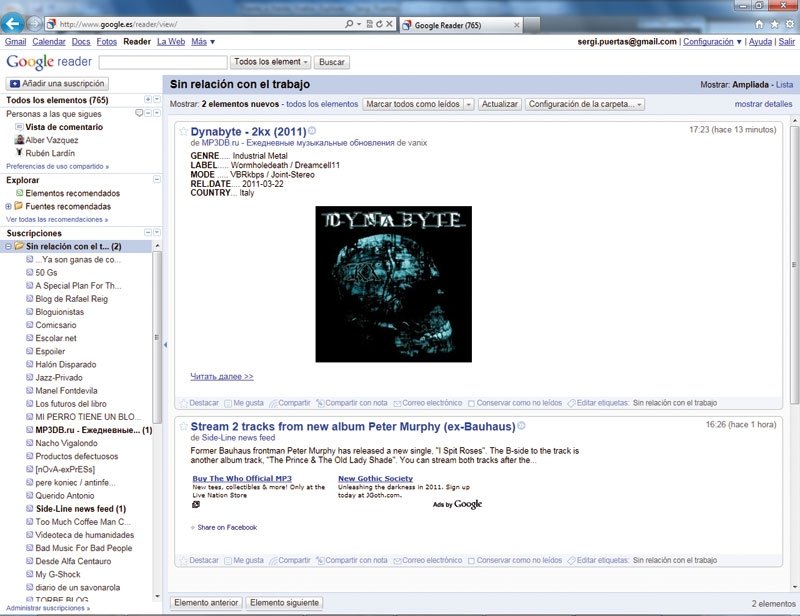The image size is (800, 616).
Task: Click Añadir una suscripción button
Action: click(x=57, y=83)
